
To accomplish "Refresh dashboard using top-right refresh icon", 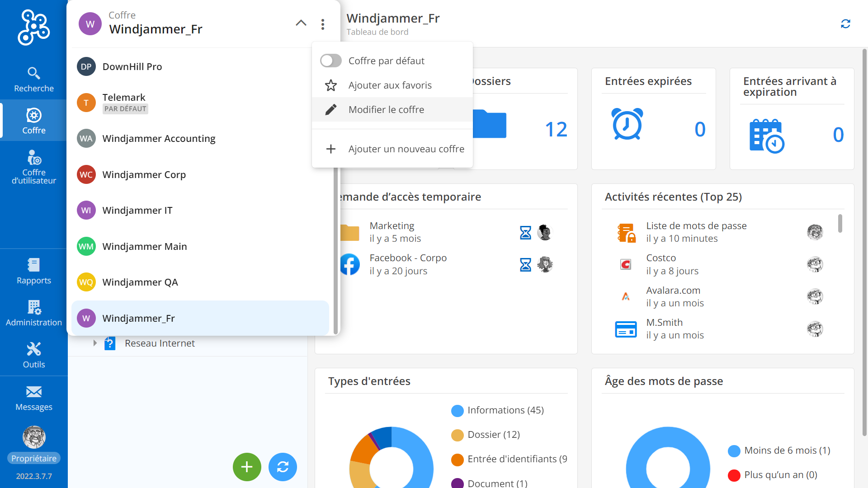I will 845,24.
